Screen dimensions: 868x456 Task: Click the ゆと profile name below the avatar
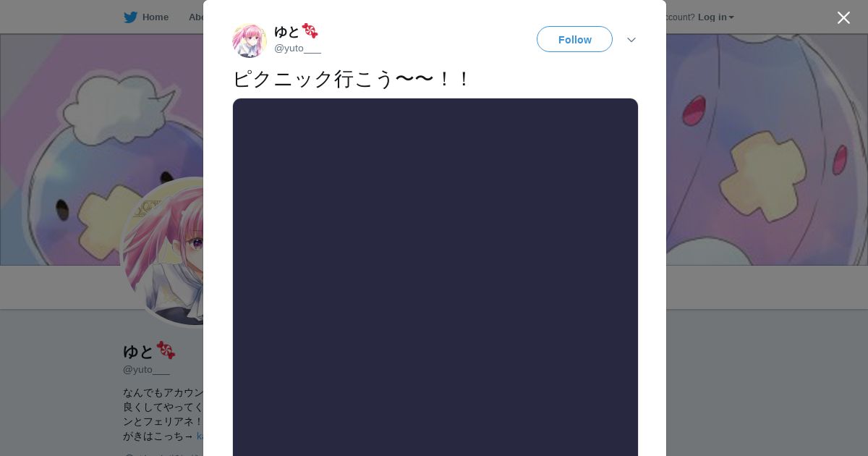138,351
